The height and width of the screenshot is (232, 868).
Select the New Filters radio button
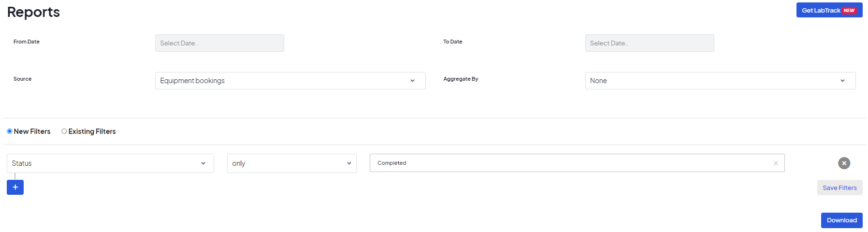pos(10,131)
